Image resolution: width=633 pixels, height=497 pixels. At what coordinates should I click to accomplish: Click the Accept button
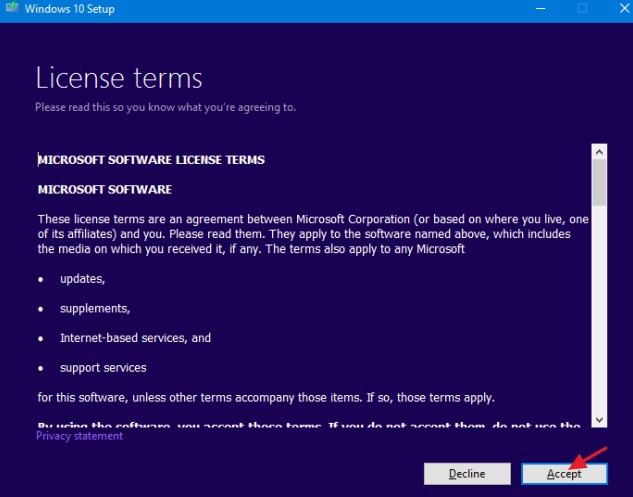[x=564, y=473]
